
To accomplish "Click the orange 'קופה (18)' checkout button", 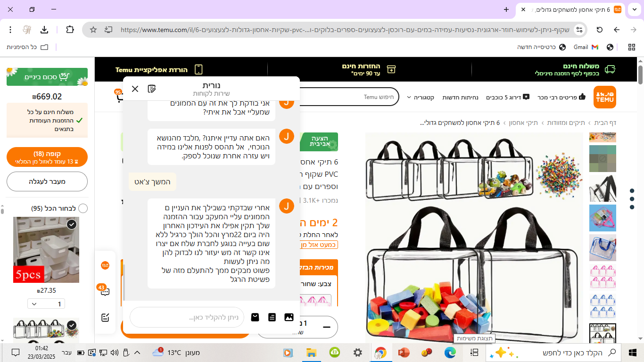I will [47, 157].
